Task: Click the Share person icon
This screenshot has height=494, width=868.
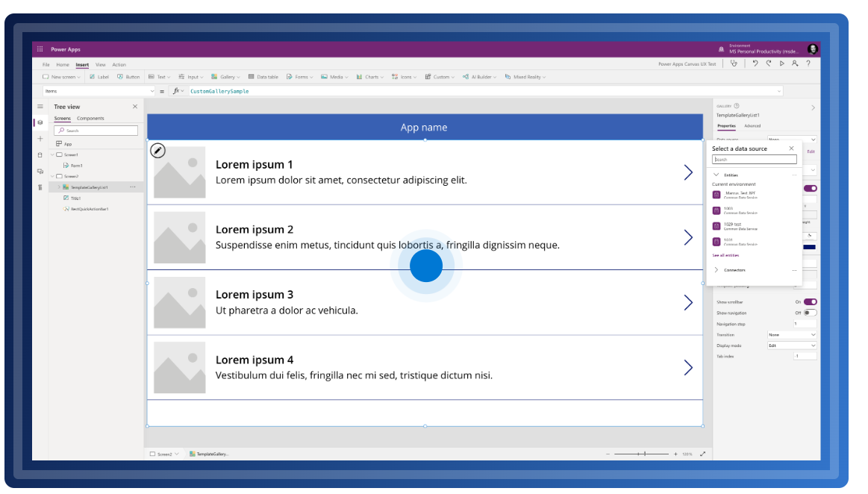Action: click(795, 64)
